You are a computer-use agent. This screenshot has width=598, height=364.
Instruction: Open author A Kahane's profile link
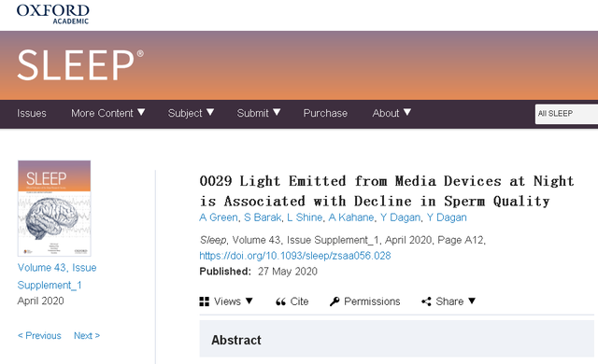351,217
